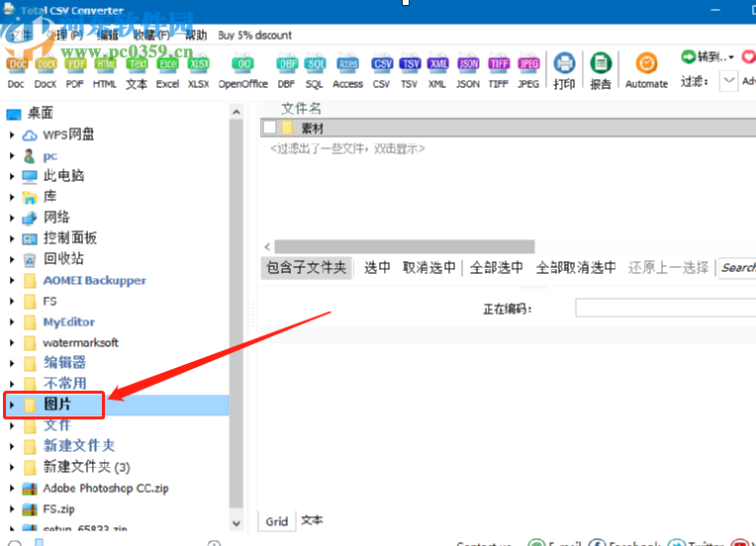Choose the OpenOffice format icon
This screenshot has height=546, width=756.
point(242,64)
